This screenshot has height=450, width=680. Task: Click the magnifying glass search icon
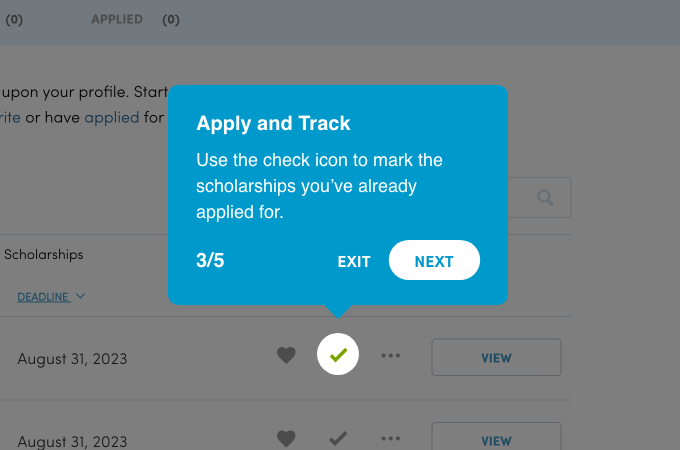545,198
